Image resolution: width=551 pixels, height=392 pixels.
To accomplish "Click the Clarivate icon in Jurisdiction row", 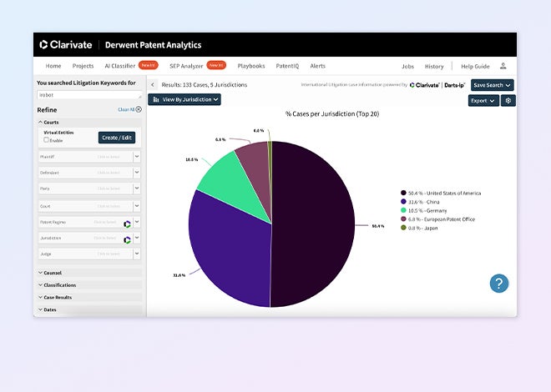I will [128, 239].
